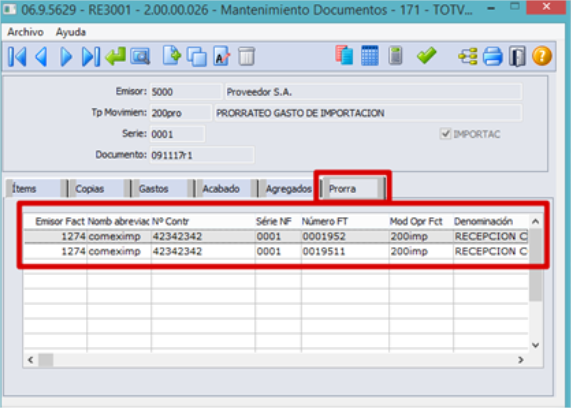Go to previous record arrow
Viewport: 571px width, 408px height.
tap(41, 56)
